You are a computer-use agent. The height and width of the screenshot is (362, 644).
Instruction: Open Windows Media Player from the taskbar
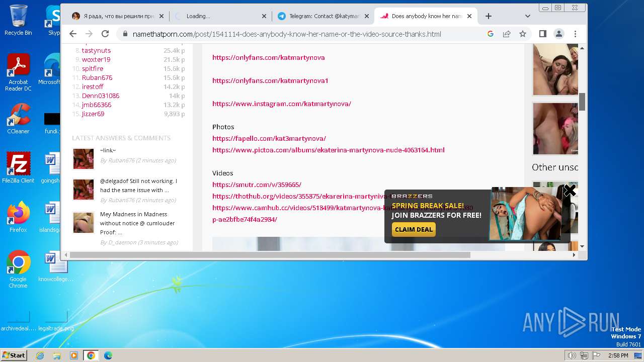tap(74, 355)
